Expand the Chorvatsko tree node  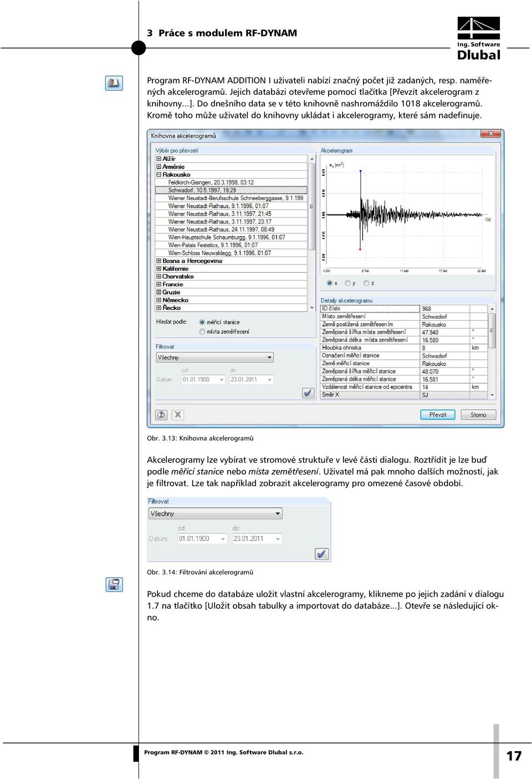click(159, 276)
